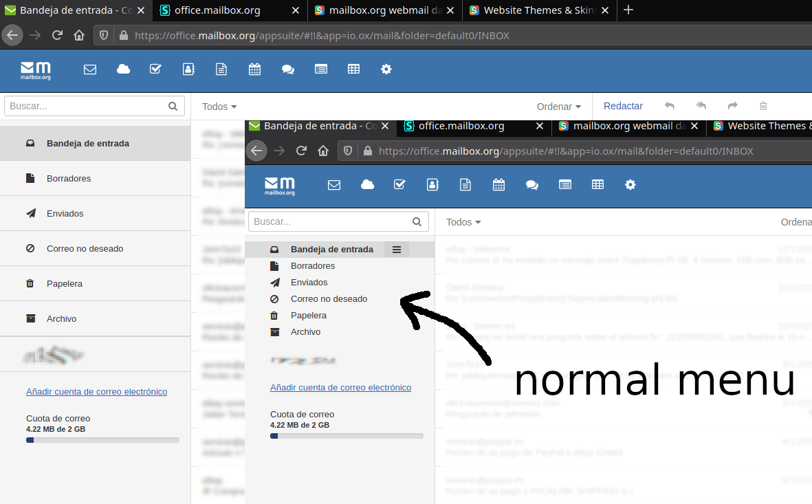Click the reply arrow icon
Screen dimensions: 812x504
coord(669,106)
